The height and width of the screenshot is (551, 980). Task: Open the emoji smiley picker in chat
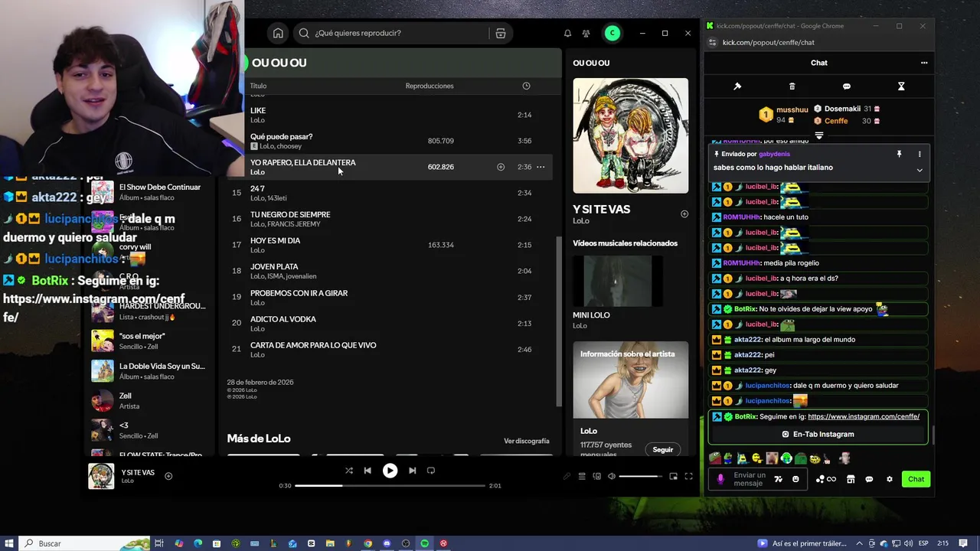coord(795,479)
